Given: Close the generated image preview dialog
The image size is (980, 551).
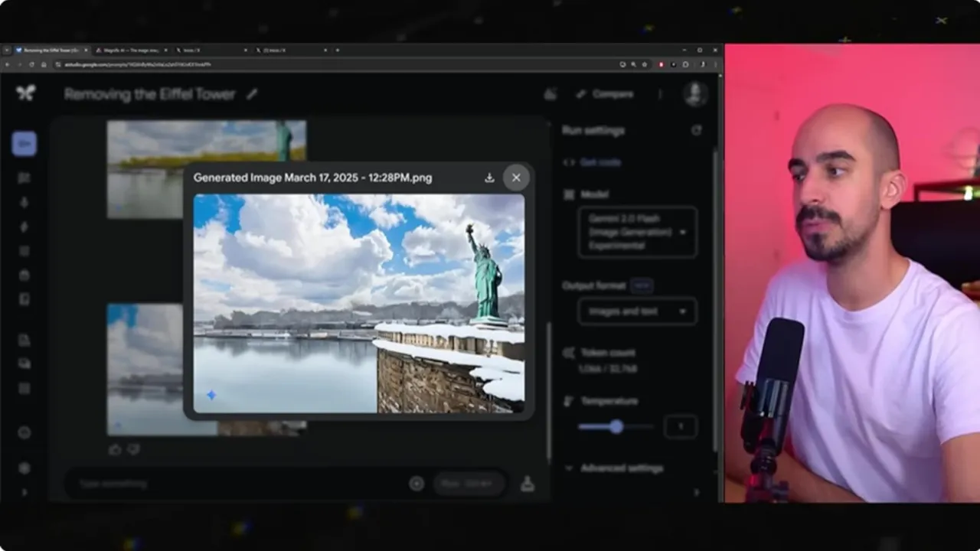Looking at the screenshot, I should point(516,178).
